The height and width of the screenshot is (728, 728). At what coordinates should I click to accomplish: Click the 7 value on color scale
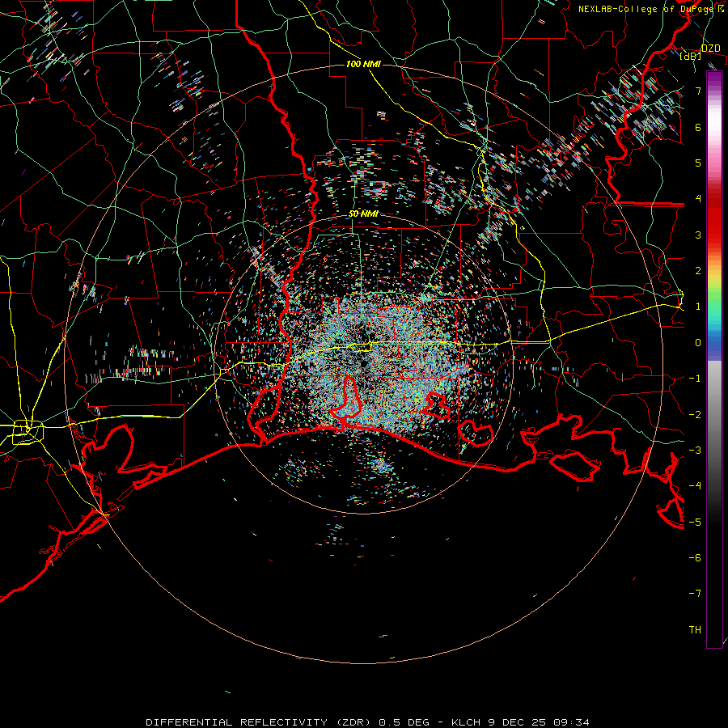click(x=698, y=91)
